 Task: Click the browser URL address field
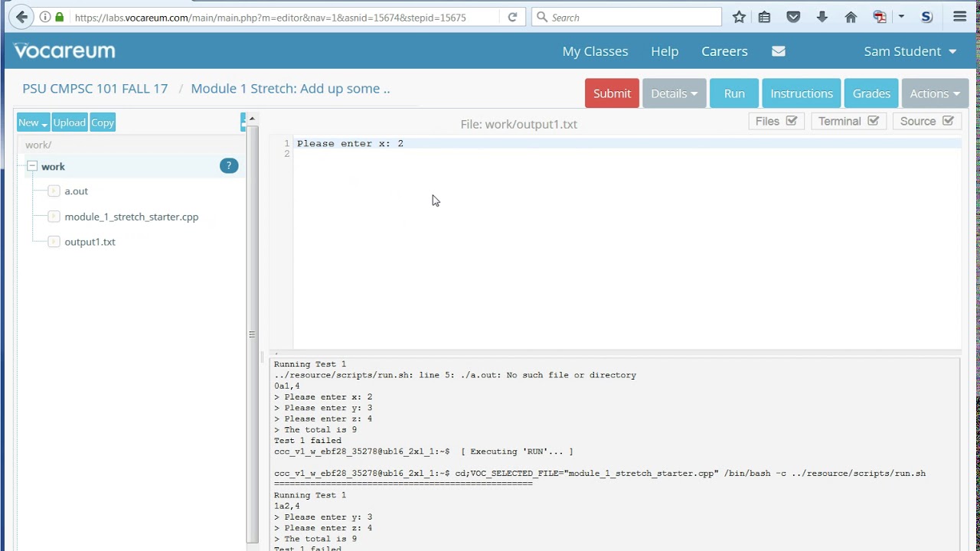click(283, 17)
